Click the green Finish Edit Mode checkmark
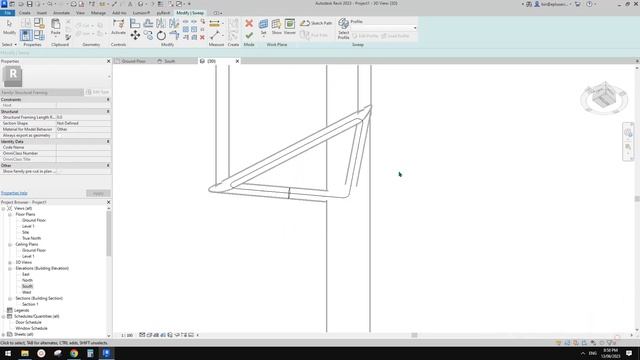This screenshot has width=640, height=360. click(249, 36)
